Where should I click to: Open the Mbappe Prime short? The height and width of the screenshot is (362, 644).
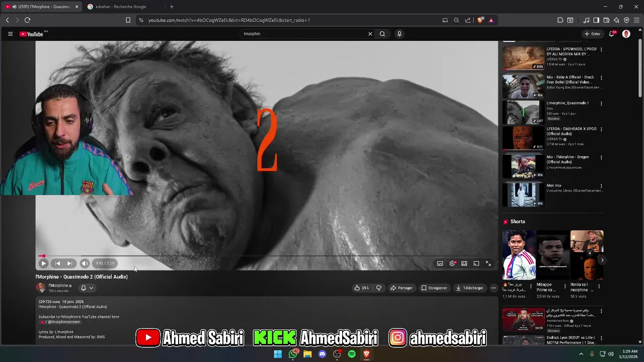[x=552, y=255]
